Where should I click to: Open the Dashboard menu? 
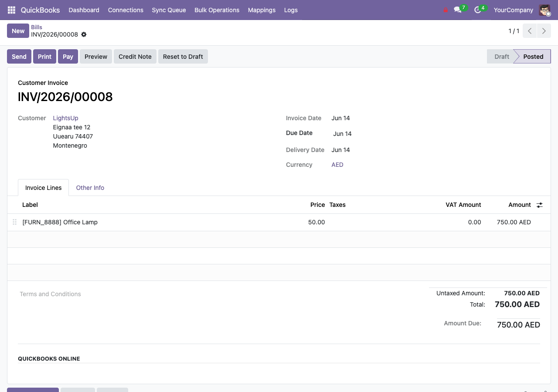pyautogui.click(x=84, y=10)
